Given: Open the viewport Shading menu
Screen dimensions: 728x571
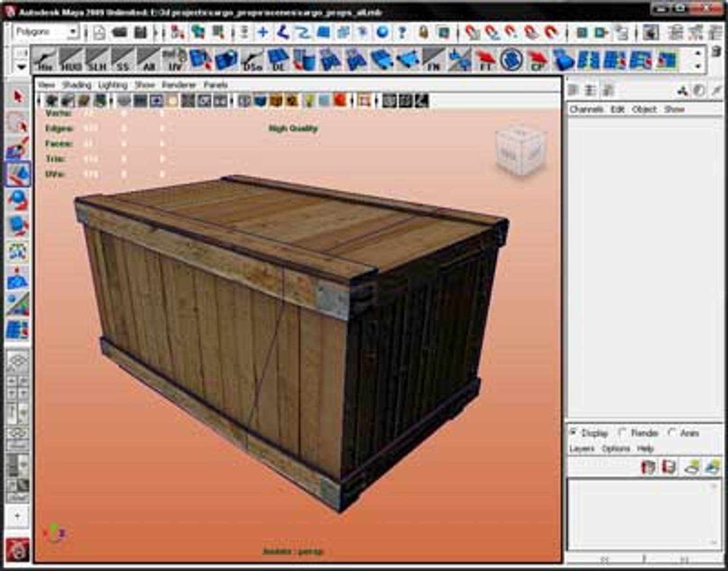Looking at the screenshot, I should (77, 85).
